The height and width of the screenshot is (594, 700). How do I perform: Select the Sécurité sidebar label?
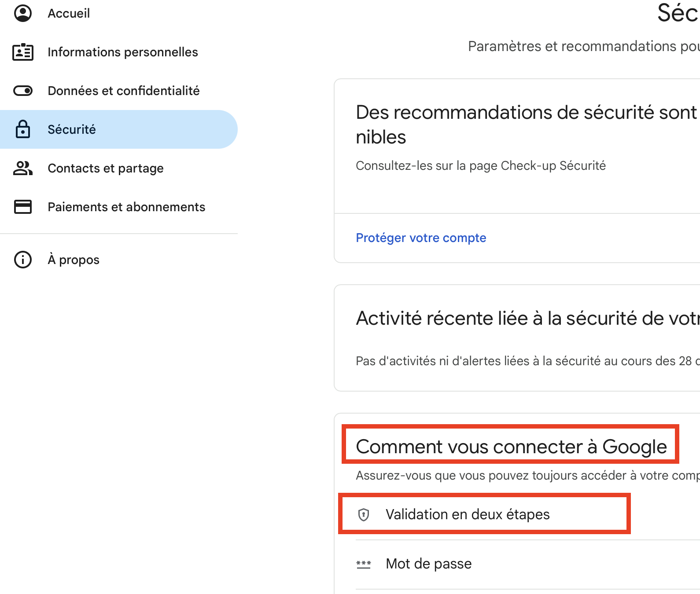pos(72,129)
